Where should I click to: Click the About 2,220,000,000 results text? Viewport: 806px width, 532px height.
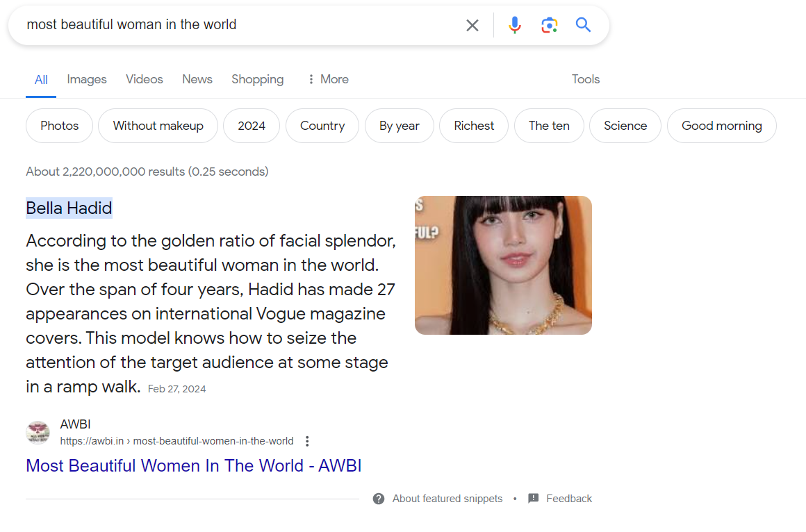click(x=147, y=172)
